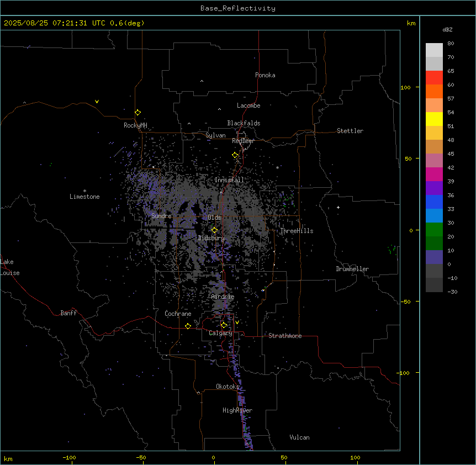Click the Innisfail label

coord(229,180)
